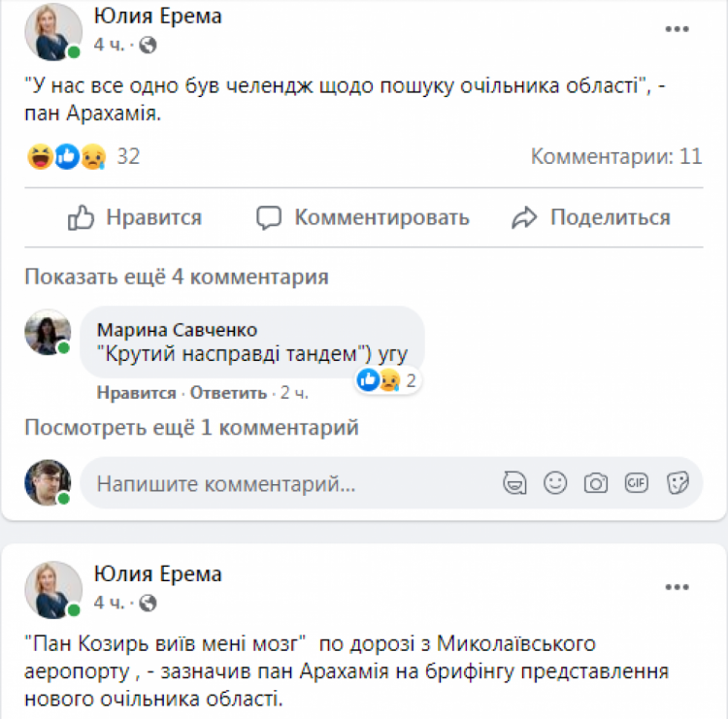Open the three-dot menu on the second post

point(676,587)
